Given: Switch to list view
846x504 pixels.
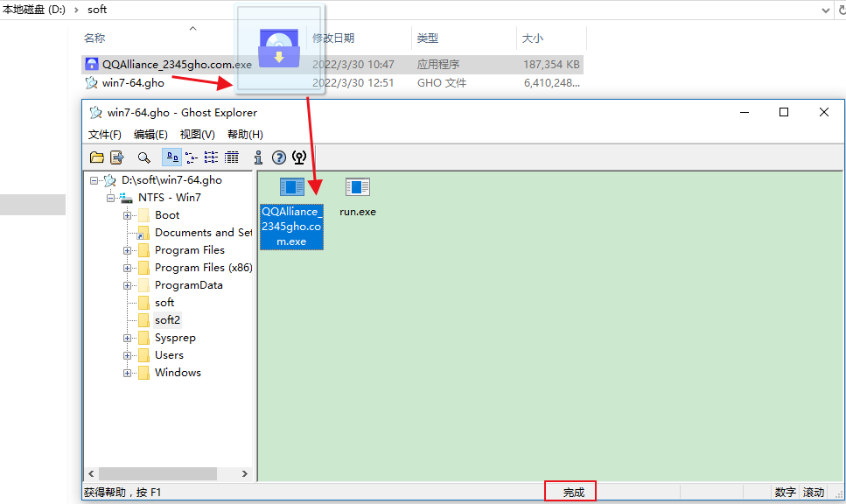Looking at the screenshot, I should pos(211,157).
